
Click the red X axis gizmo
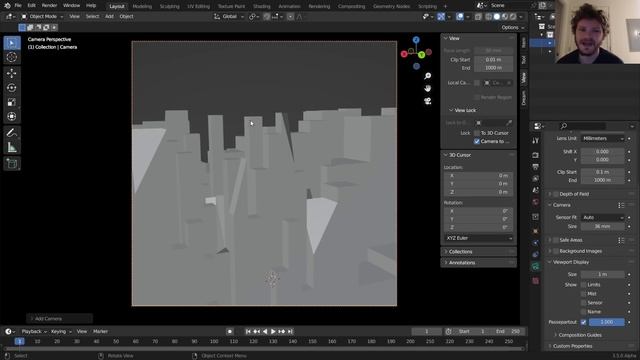[404, 54]
